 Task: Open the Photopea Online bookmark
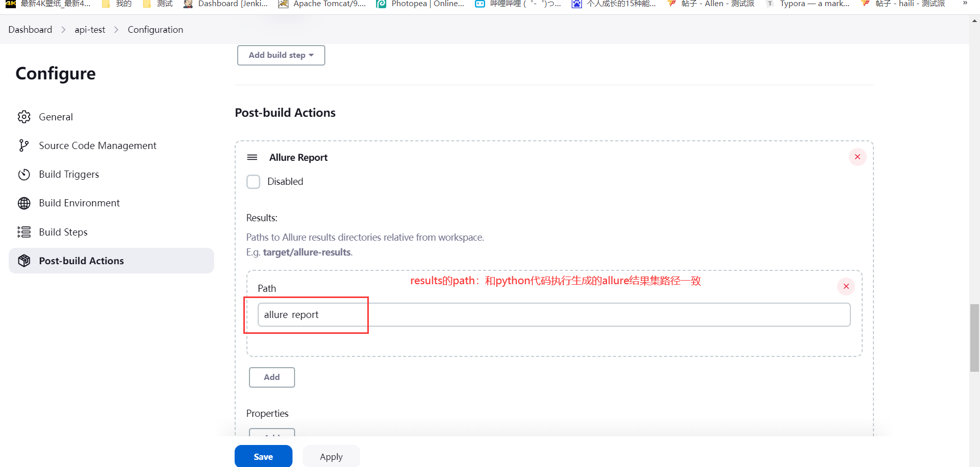(420, 4)
